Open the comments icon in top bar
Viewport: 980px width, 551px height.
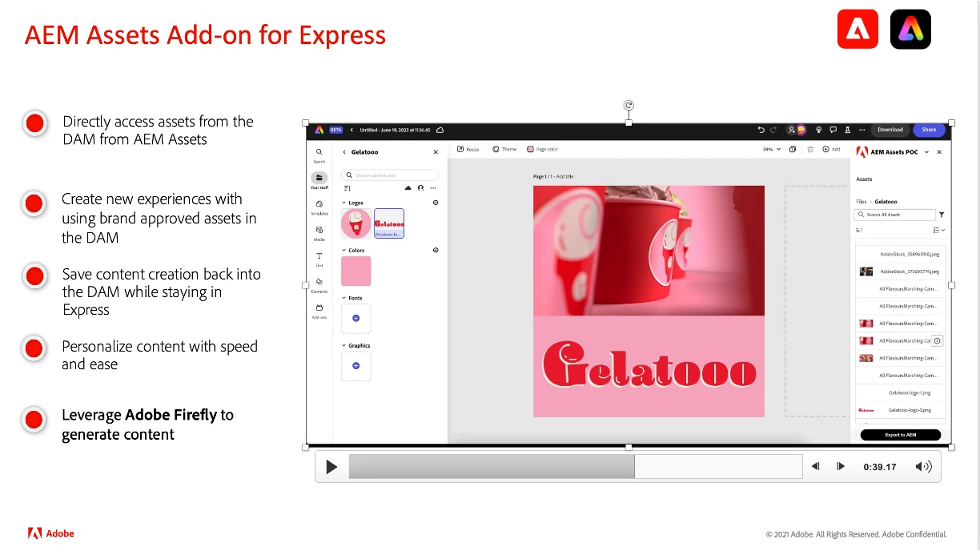tap(833, 130)
